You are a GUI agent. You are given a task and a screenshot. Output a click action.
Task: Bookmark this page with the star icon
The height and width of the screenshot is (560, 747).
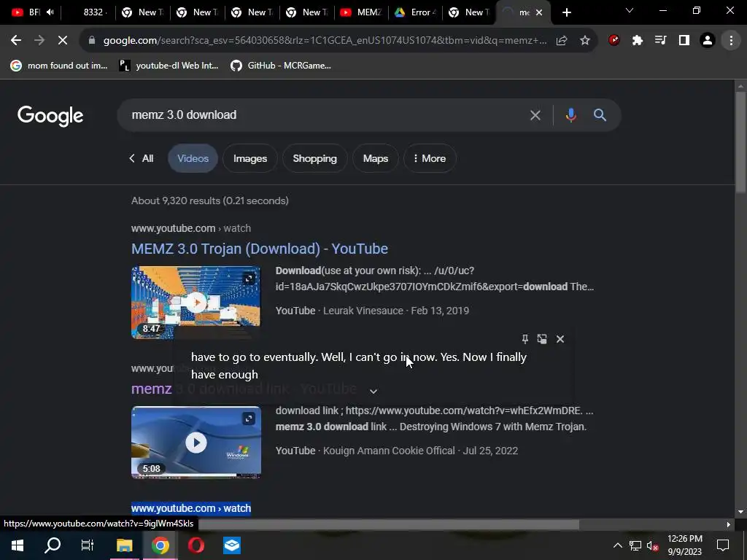tap(585, 41)
